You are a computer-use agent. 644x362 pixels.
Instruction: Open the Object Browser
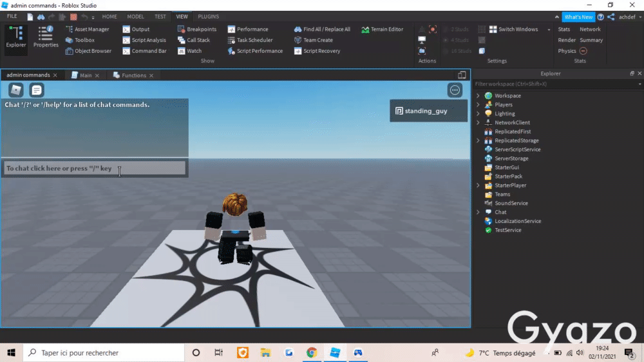click(88, 51)
